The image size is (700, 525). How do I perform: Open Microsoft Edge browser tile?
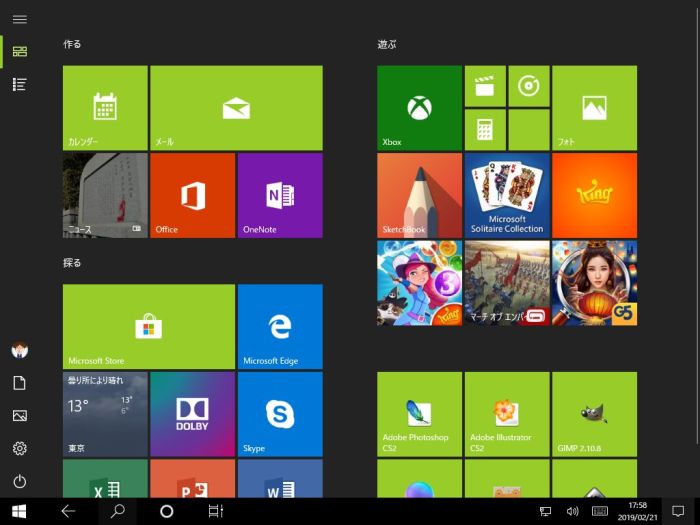(280, 326)
